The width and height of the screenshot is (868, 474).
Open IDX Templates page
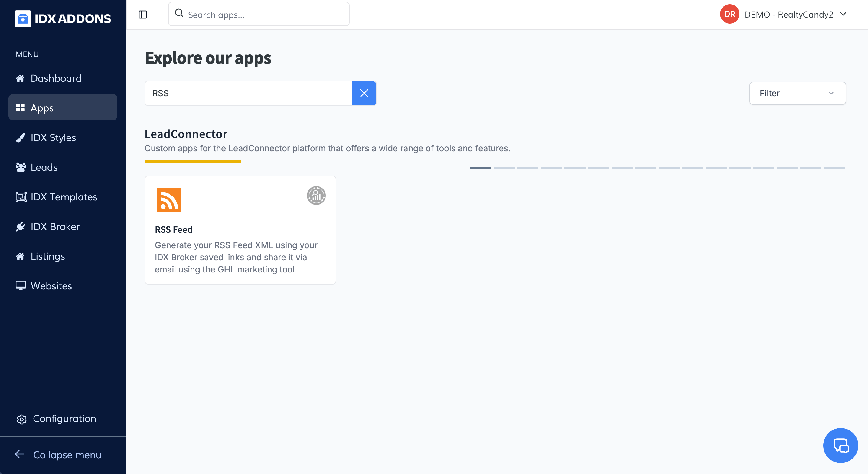64,197
